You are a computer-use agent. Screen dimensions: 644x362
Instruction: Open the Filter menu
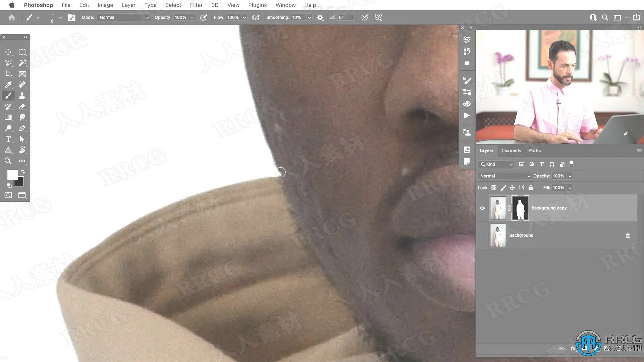coord(196,5)
